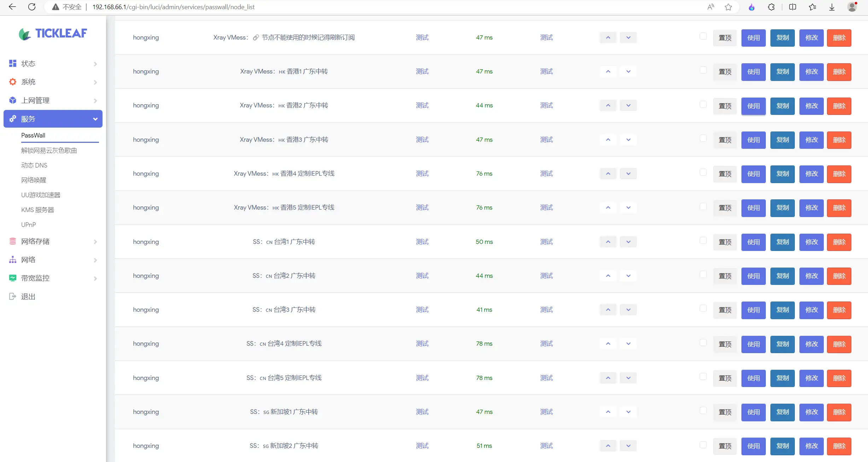
Task: Click the 上网管理 cube icon
Action: [x=13, y=100]
